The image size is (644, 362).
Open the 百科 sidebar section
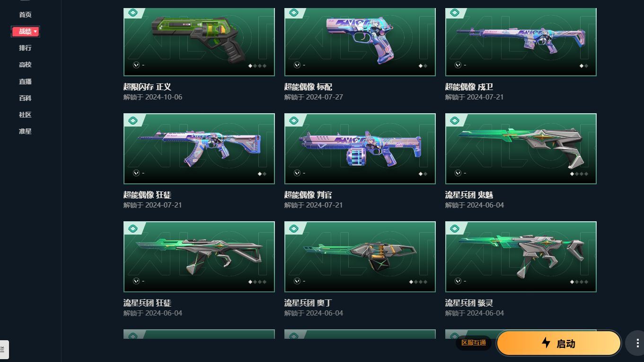coord(25,98)
